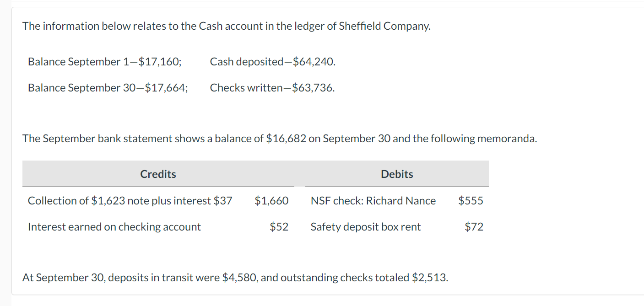Click the 'Cash deposited—$64,240' entry

(272, 62)
